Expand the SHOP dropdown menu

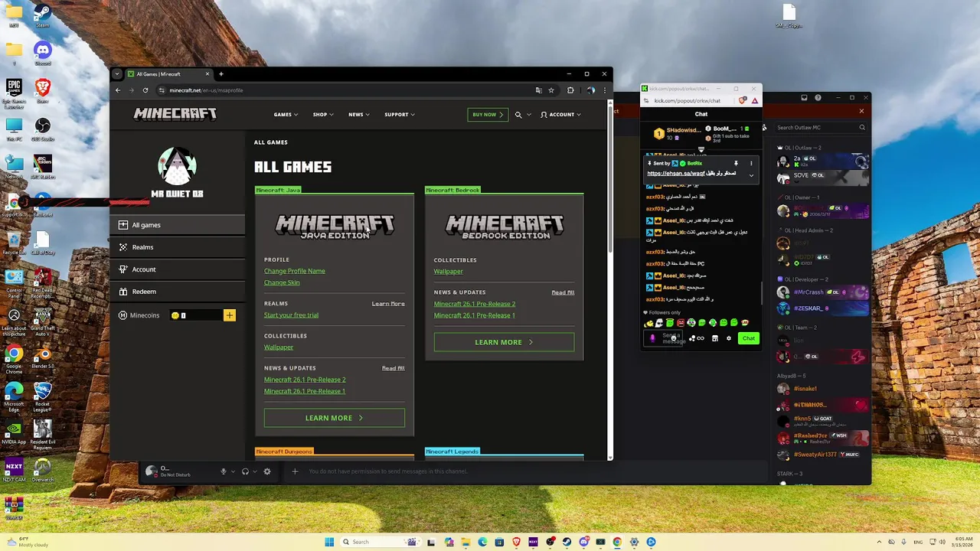[x=322, y=115]
